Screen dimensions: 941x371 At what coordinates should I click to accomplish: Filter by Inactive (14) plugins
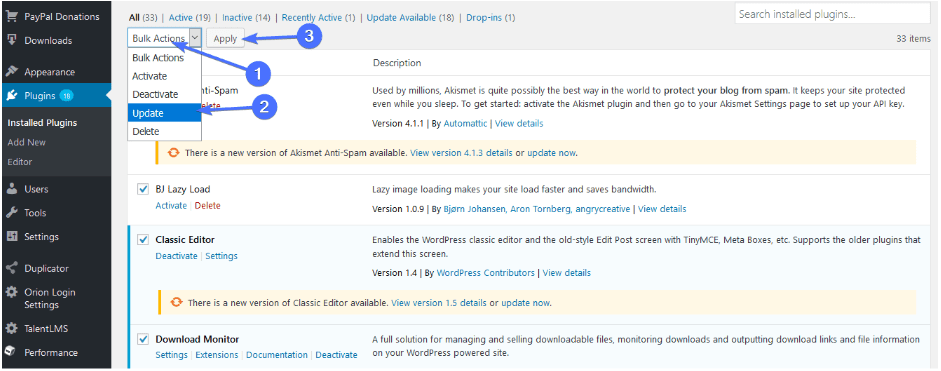click(x=246, y=18)
